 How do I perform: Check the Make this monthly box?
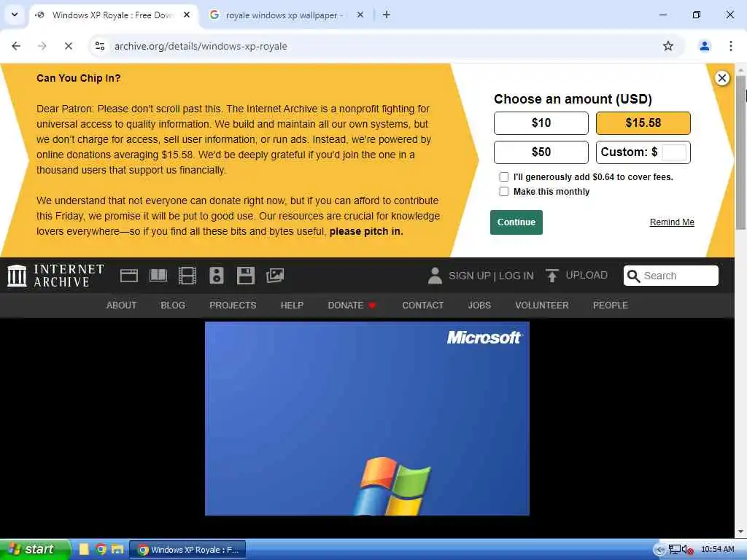(504, 192)
